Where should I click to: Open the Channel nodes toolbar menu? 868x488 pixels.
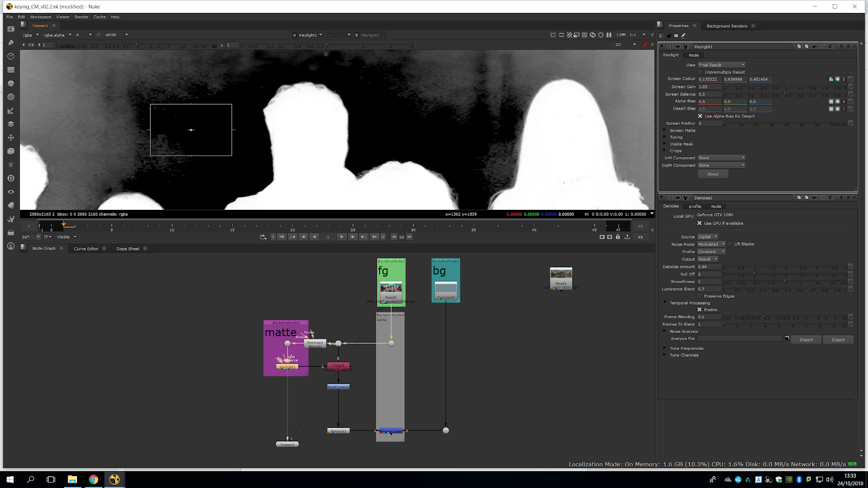click(x=10, y=70)
